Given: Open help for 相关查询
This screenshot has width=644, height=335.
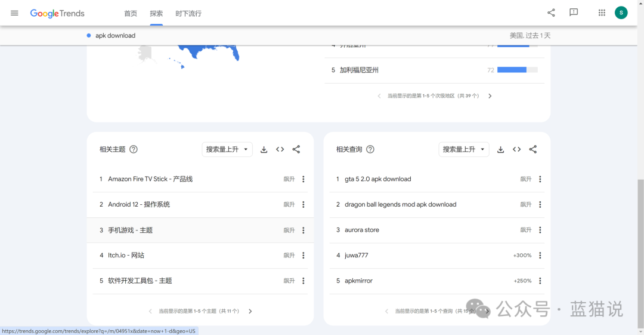Looking at the screenshot, I should click(x=370, y=149).
